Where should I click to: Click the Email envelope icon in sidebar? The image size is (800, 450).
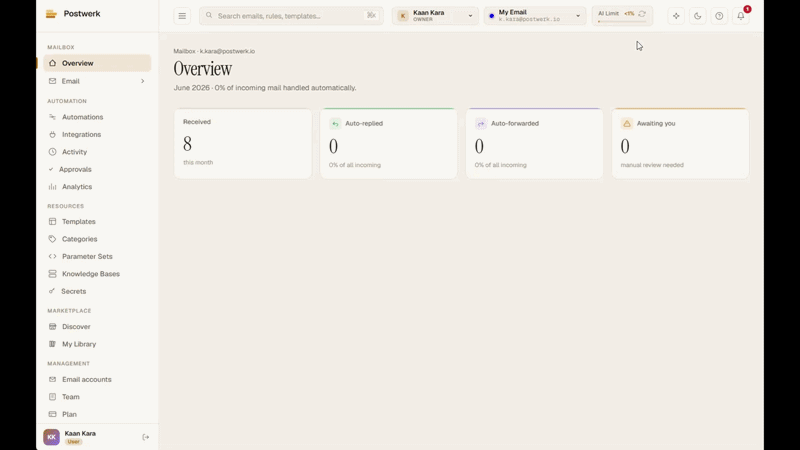[53, 81]
